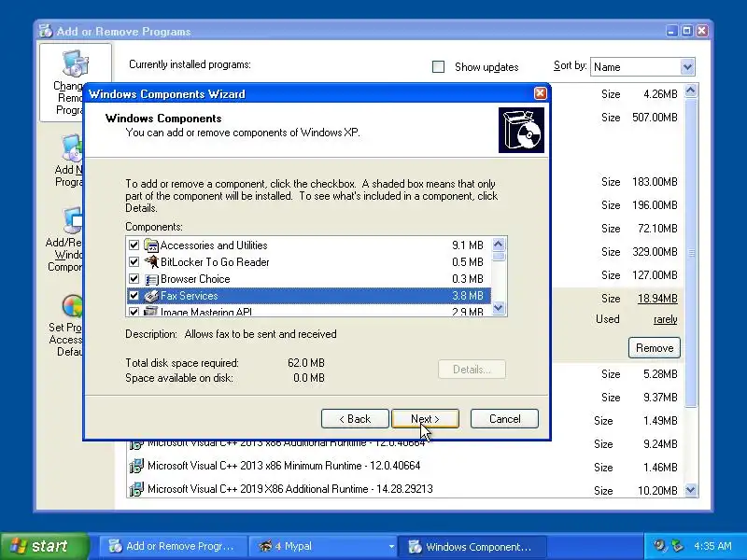The image size is (747, 560).
Task: Open Add/Remove Windows Components sidebar icon
Action: tap(73, 220)
